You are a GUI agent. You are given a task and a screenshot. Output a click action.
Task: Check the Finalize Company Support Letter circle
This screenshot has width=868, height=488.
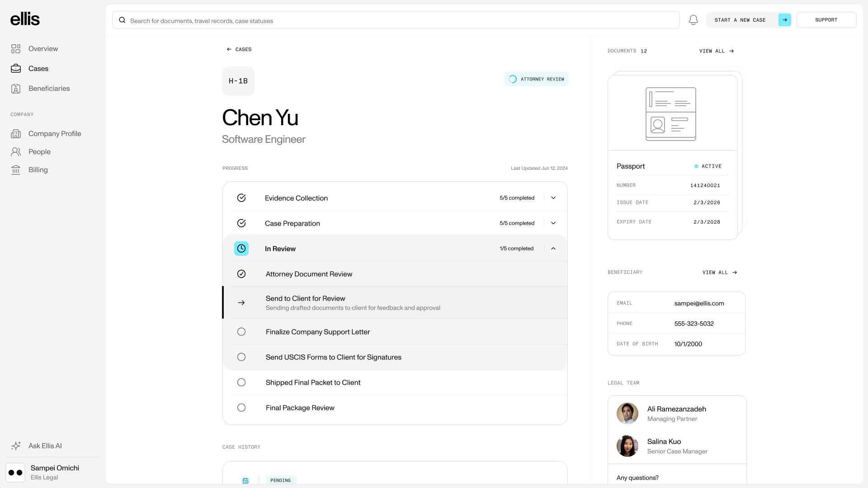(241, 332)
